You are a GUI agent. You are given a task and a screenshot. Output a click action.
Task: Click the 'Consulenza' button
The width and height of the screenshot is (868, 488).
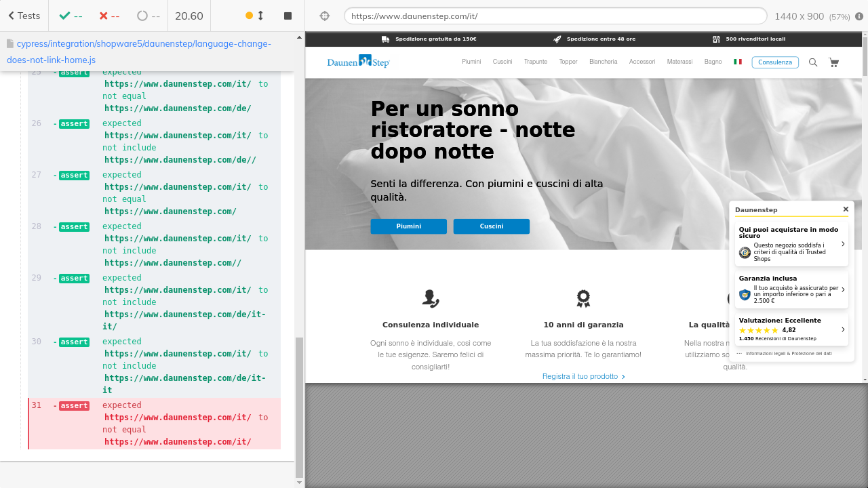tap(774, 62)
